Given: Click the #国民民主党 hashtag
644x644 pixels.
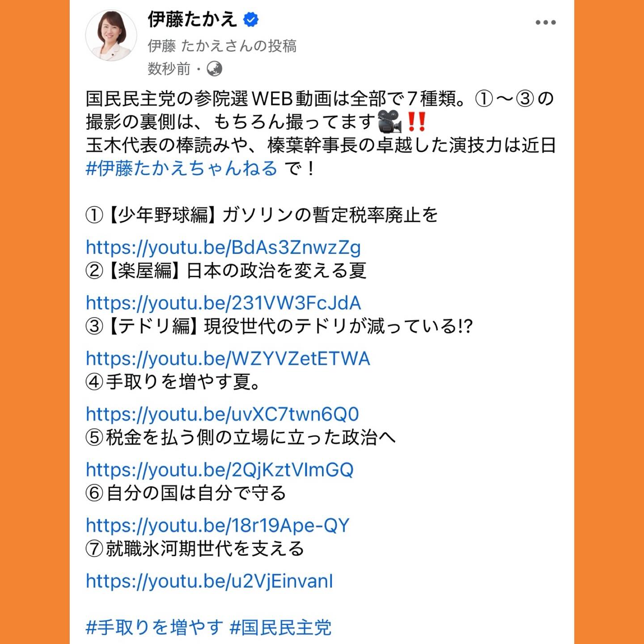Looking at the screenshot, I should pyautogui.click(x=280, y=627).
